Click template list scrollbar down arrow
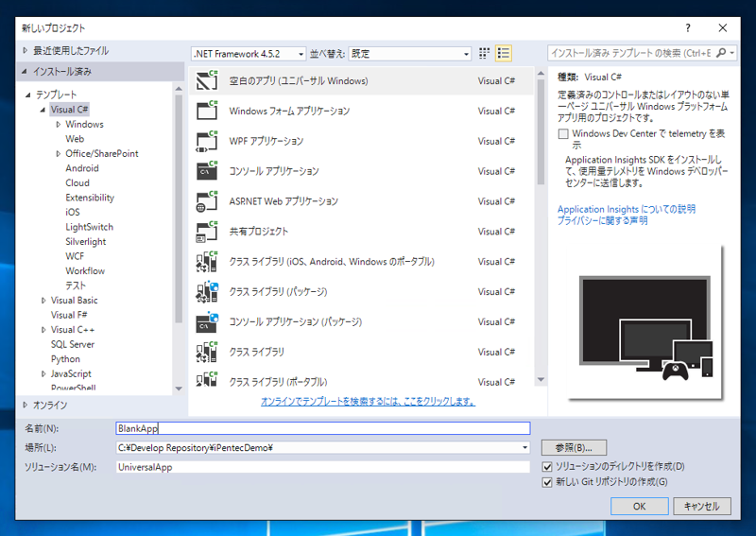 click(541, 380)
